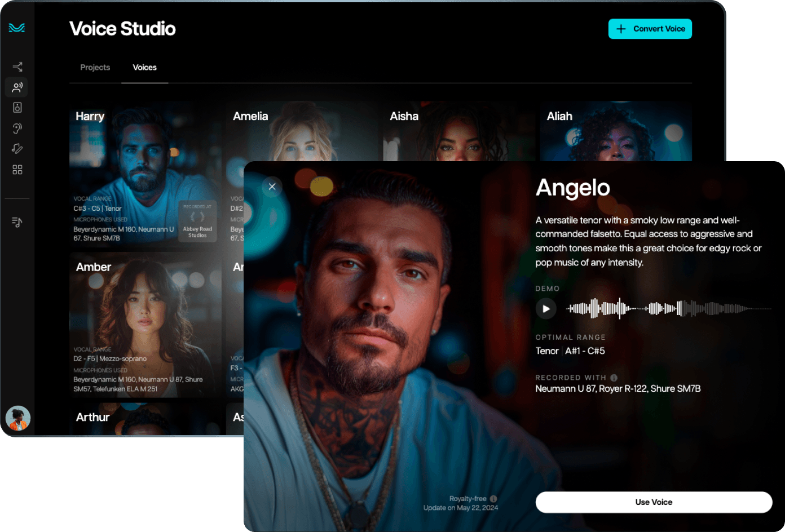785x532 pixels.
Task: Close the Angelo voice detail panel
Action: point(272,187)
